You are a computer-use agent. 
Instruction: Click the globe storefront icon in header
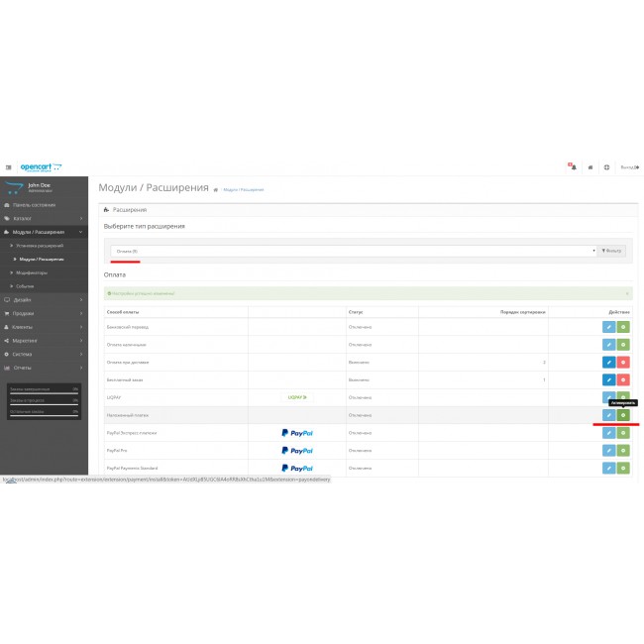click(x=606, y=167)
